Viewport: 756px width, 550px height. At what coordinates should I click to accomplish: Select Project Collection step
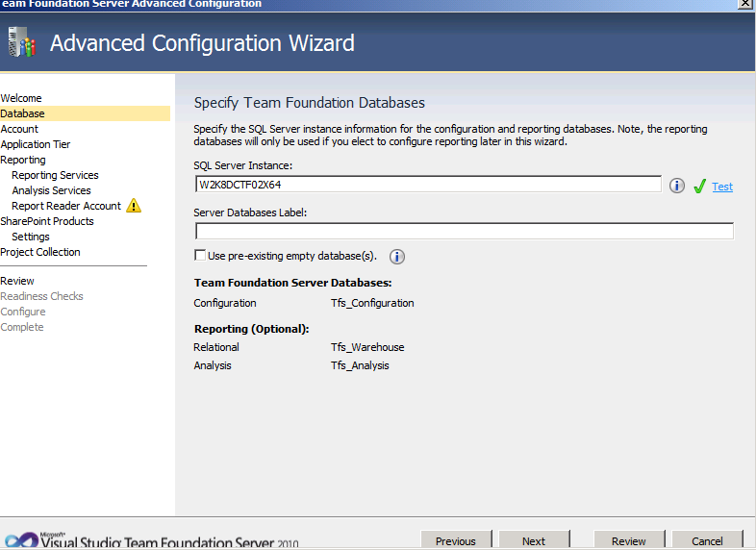[40, 252]
